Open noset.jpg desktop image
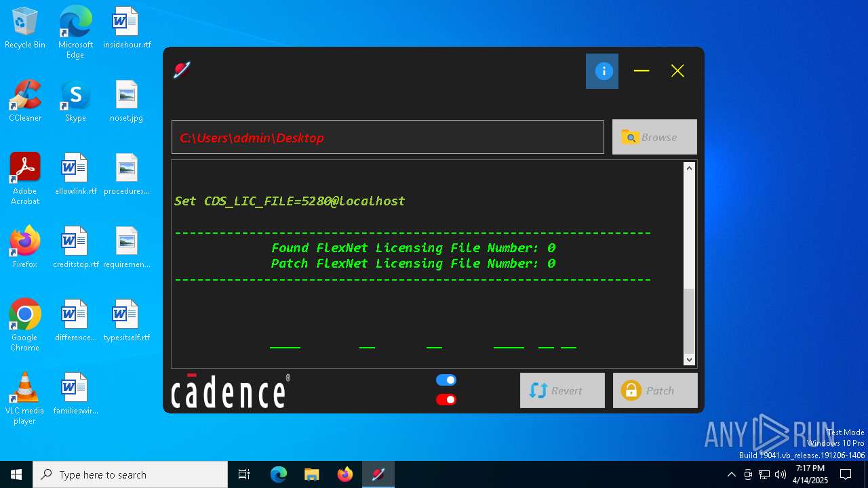The width and height of the screenshot is (868, 488). (127, 102)
